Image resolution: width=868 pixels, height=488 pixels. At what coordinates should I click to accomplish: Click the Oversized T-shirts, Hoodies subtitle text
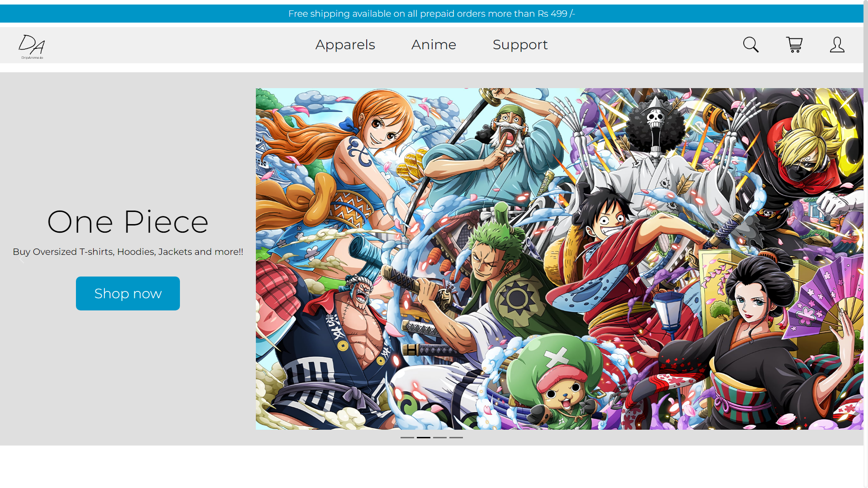coord(128,252)
